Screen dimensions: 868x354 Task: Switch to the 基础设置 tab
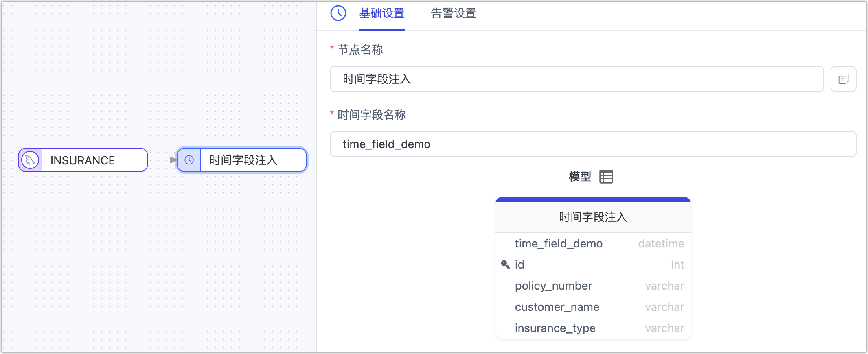click(381, 13)
